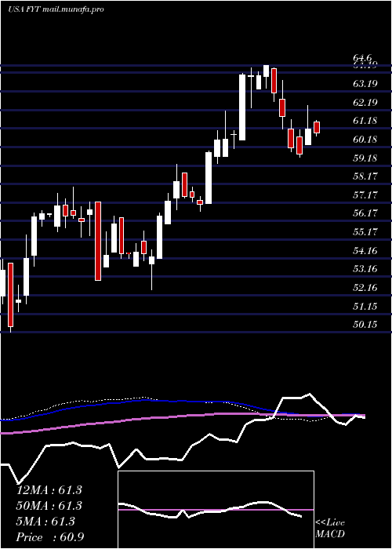Click the tallest white candle reaching 64 level
The width and height of the screenshot is (392, 549).
pos(241,107)
